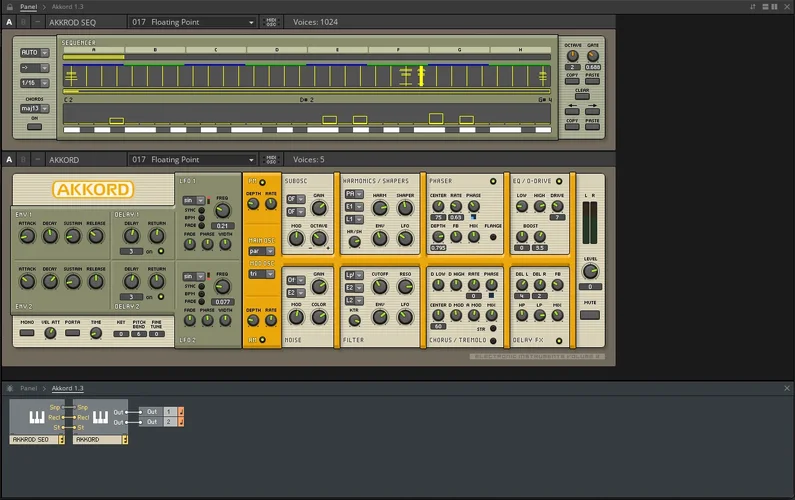
Task: Select Panel in the top breadcrumb
Action: [28, 6]
